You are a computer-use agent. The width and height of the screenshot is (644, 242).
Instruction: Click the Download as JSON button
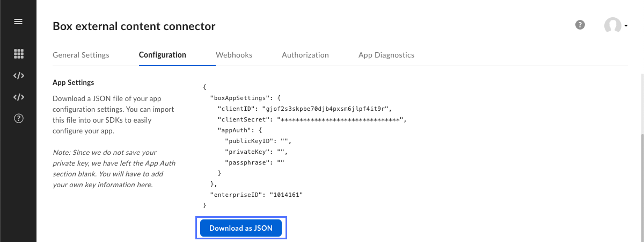[241, 228]
